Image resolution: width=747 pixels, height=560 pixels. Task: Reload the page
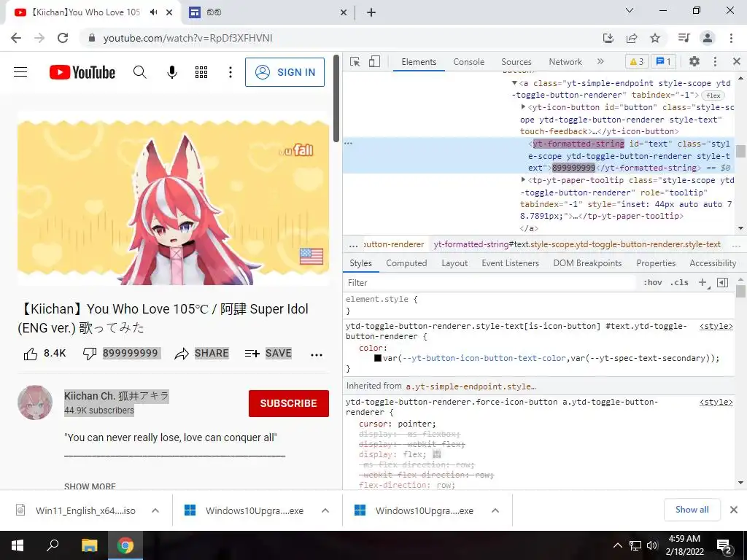[63, 38]
